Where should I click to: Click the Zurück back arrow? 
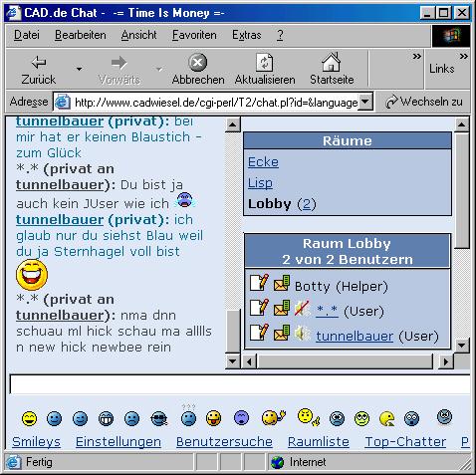click(39, 63)
